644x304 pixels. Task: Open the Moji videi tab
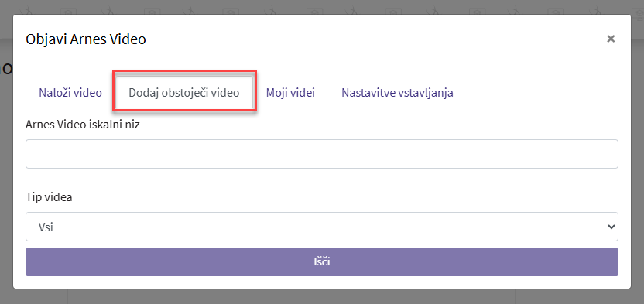[290, 93]
